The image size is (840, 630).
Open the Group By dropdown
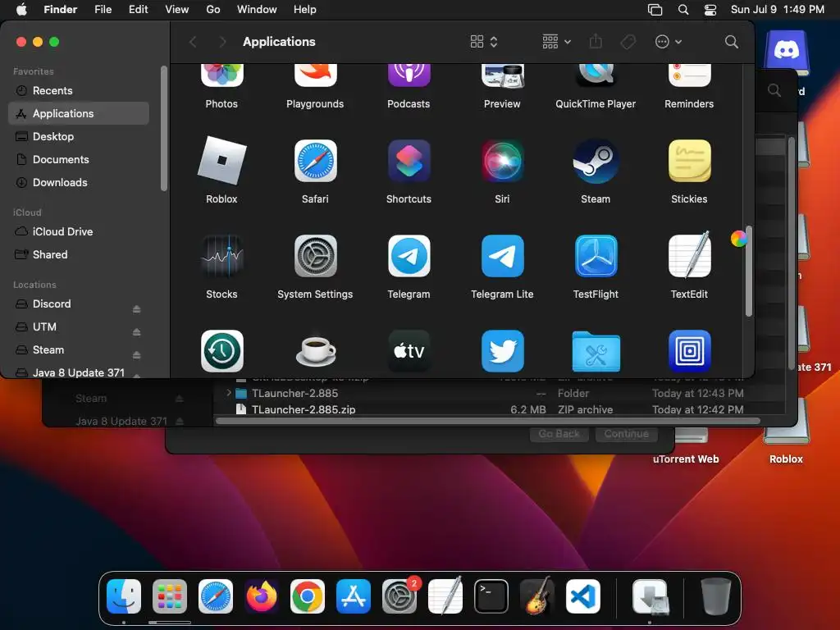tap(556, 41)
